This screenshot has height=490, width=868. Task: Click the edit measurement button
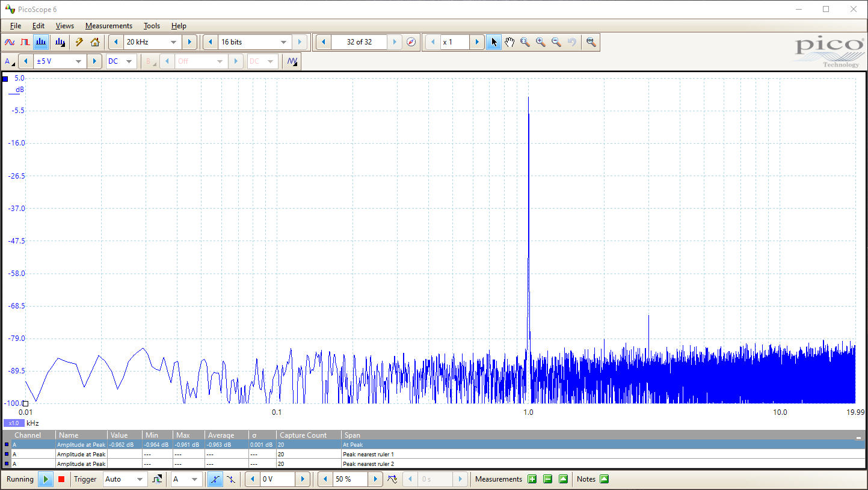(563, 479)
